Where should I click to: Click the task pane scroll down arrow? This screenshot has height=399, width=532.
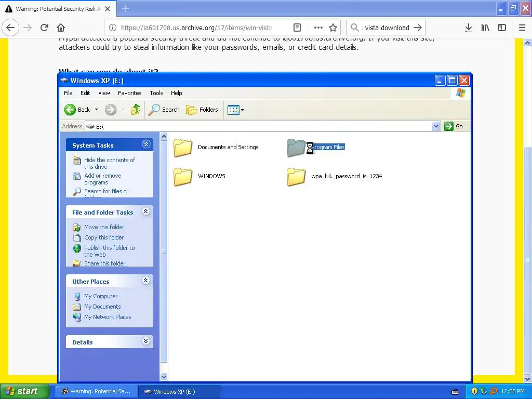(164, 377)
